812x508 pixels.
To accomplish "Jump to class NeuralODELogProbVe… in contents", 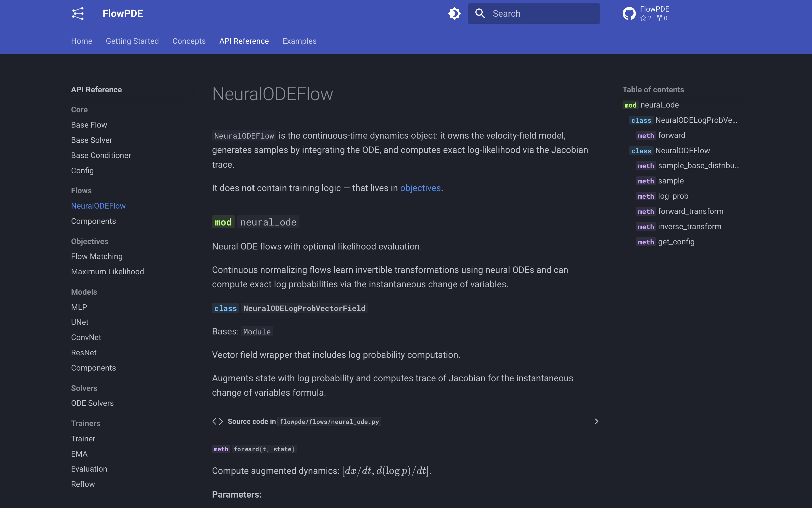I will 683,120.
